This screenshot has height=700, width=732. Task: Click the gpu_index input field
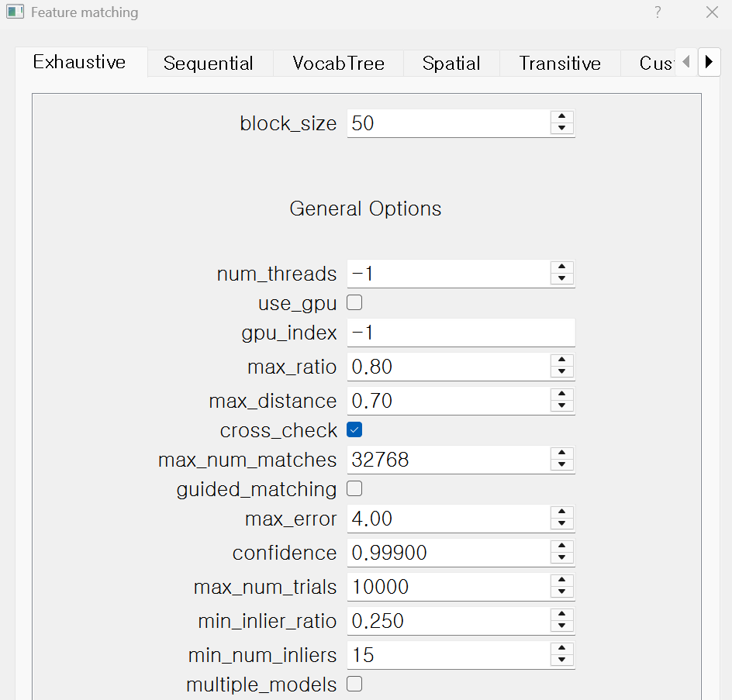(461, 333)
